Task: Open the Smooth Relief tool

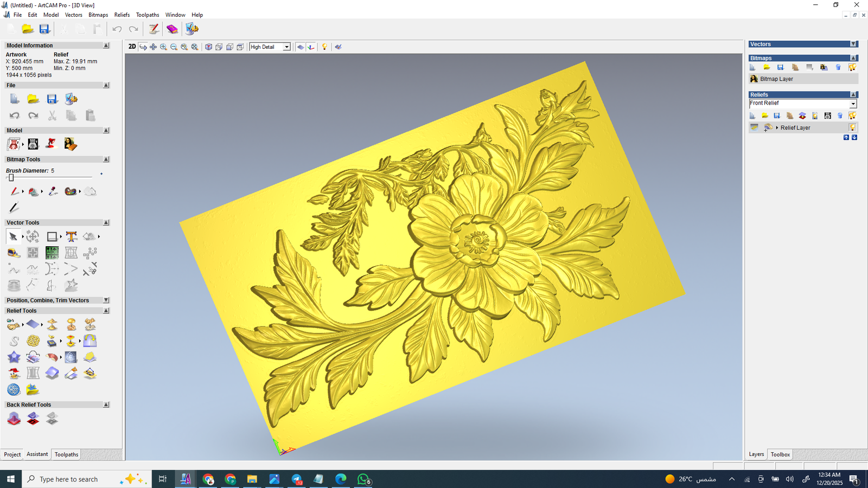Action: (15, 341)
